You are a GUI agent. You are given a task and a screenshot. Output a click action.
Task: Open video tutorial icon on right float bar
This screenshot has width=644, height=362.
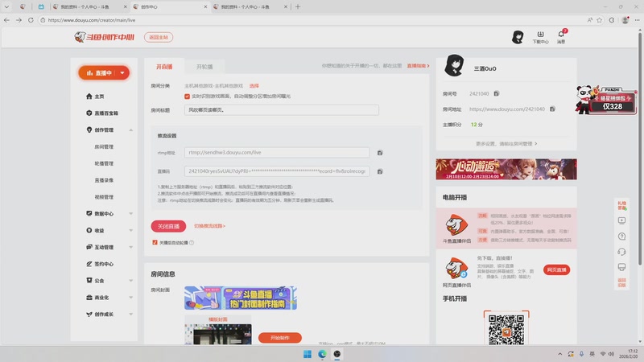621,220
